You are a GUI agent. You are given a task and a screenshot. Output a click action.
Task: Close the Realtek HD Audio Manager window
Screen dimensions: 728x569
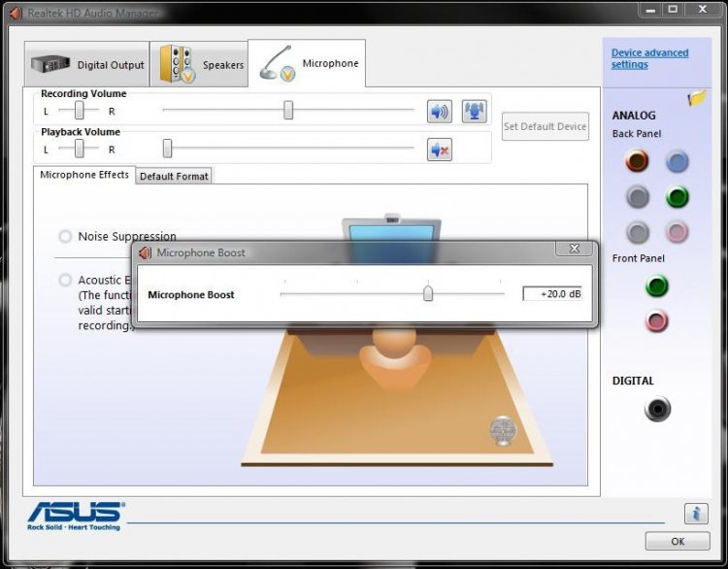tap(703, 10)
